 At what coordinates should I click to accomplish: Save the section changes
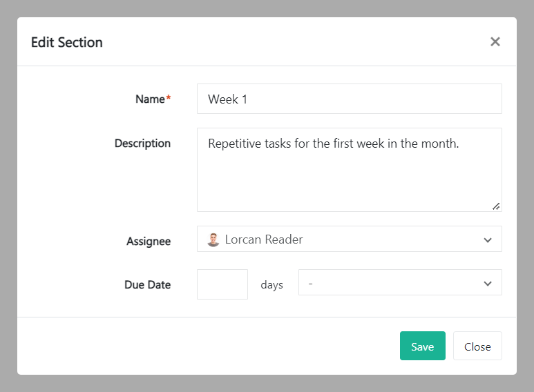(x=422, y=346)
